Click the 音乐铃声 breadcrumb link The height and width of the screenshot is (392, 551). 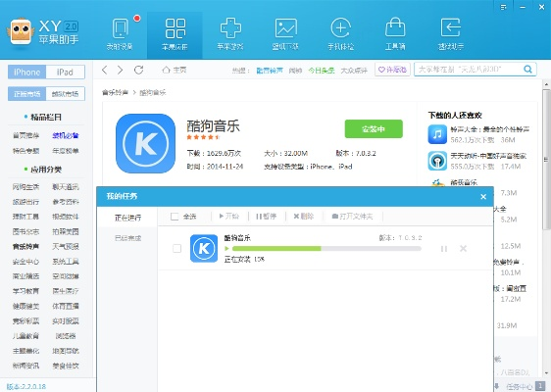(x=115, y=93)
